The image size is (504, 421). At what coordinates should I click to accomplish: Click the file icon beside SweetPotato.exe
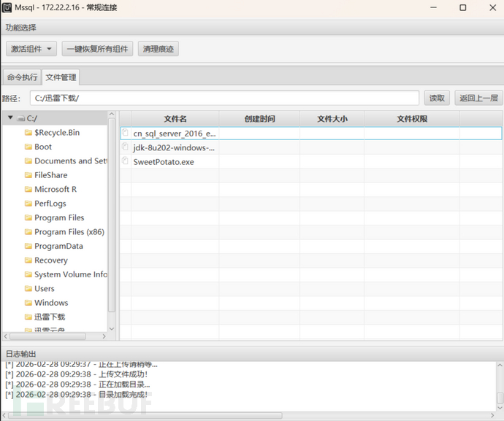pos(126,161)
